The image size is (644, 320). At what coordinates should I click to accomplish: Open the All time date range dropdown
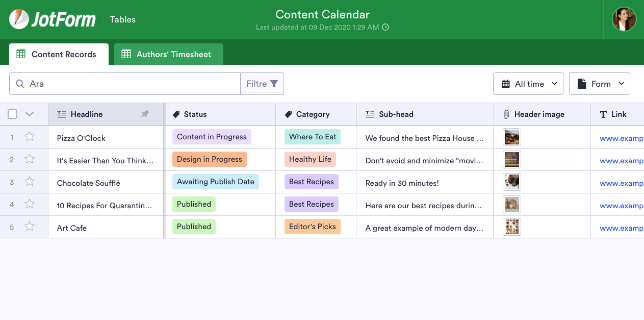point(528,84)
